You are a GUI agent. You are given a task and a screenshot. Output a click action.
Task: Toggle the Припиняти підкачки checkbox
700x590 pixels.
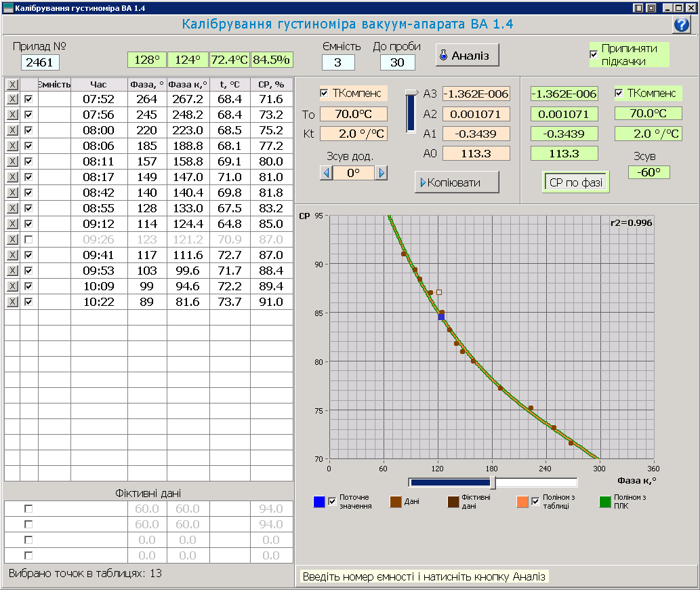point(594,54)
